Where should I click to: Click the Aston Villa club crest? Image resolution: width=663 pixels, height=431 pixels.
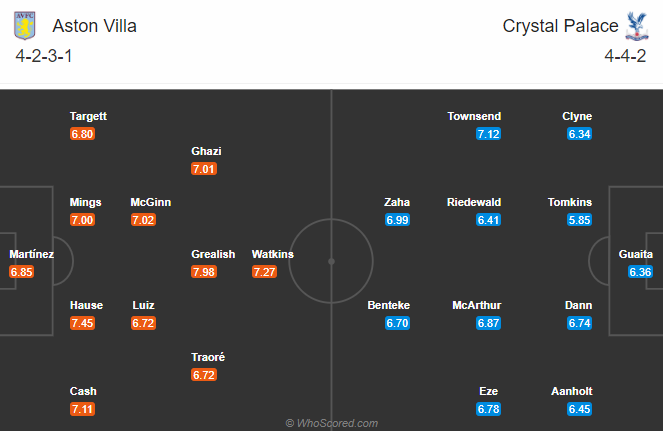click(30, 23)
